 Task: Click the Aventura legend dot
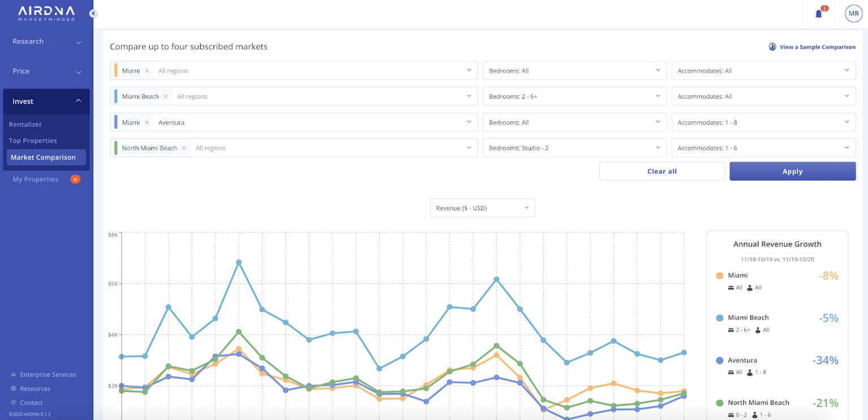[719, 360]
